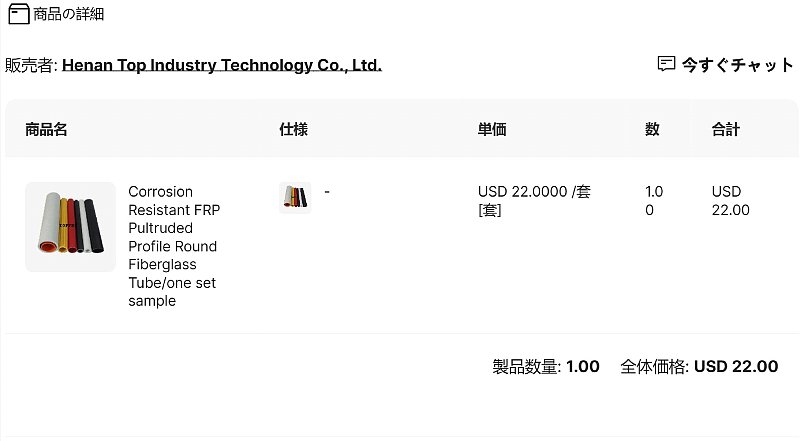The image size is (800, 441).
Task: Click the 合計 column header
Action: (726, 129)
